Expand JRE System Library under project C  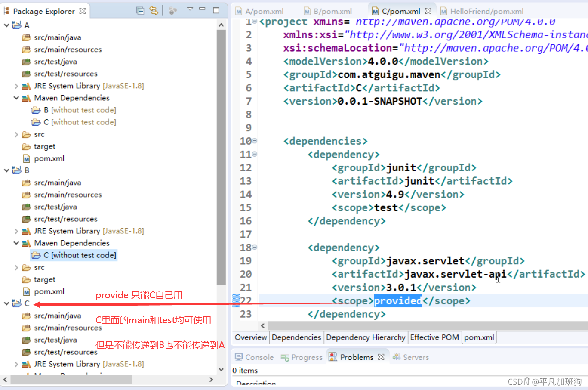16,364
